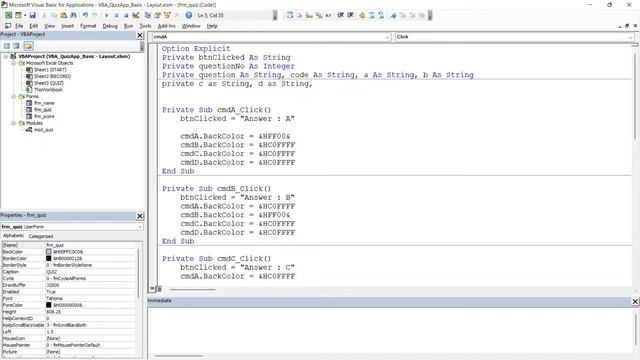Toggle Design Mode icon in toolbar
This screenshot has height=360, width=640.
coord(136,15)
